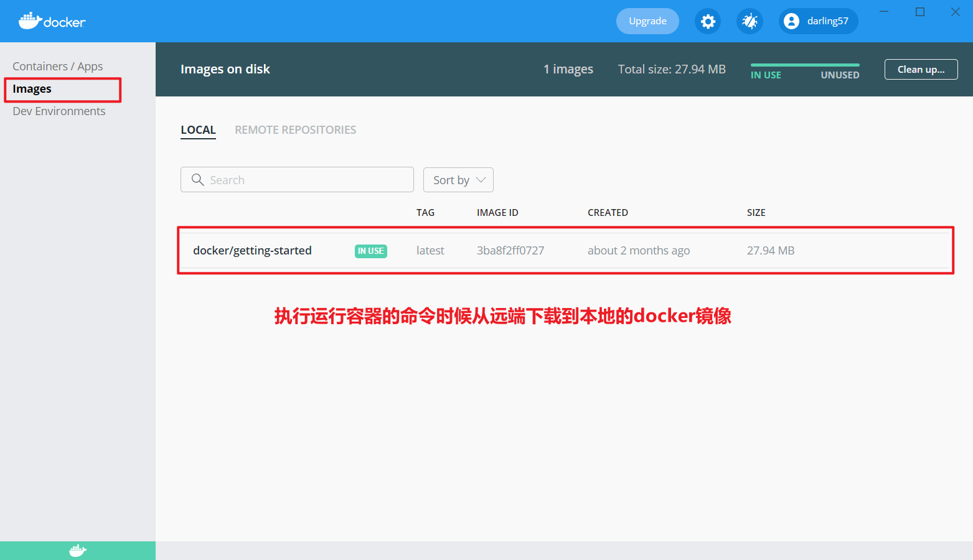Screen dimensions: 973x560
Task: Open the darling57 account menu
Action: [x=818, y=21]
